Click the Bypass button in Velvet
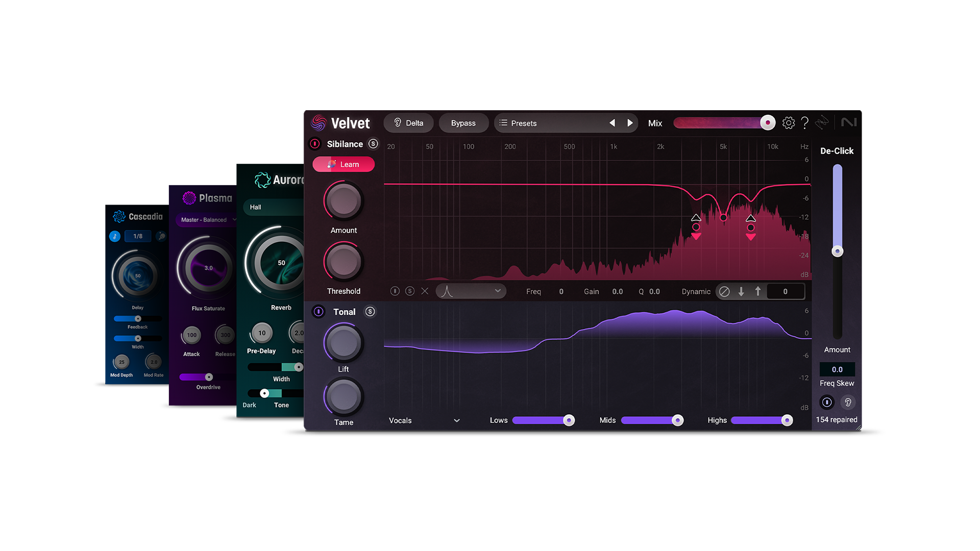 463,123
